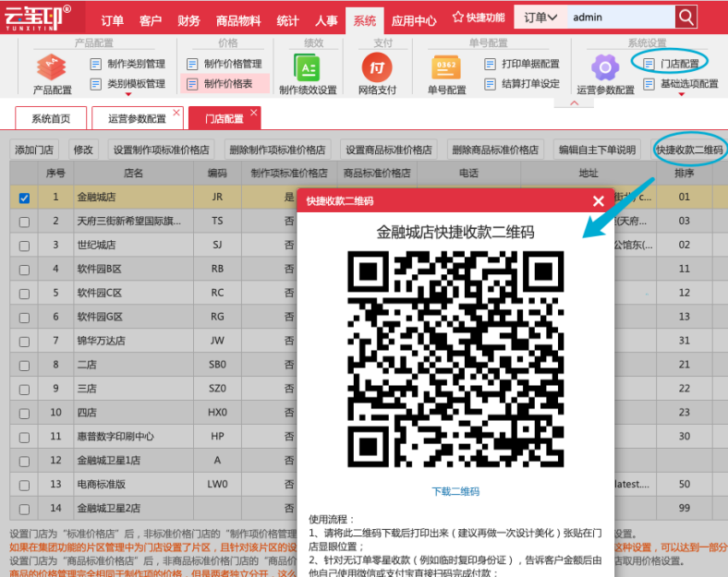
Task: Open 运营参数配置 purple gear icon
Action: (605, 67)
